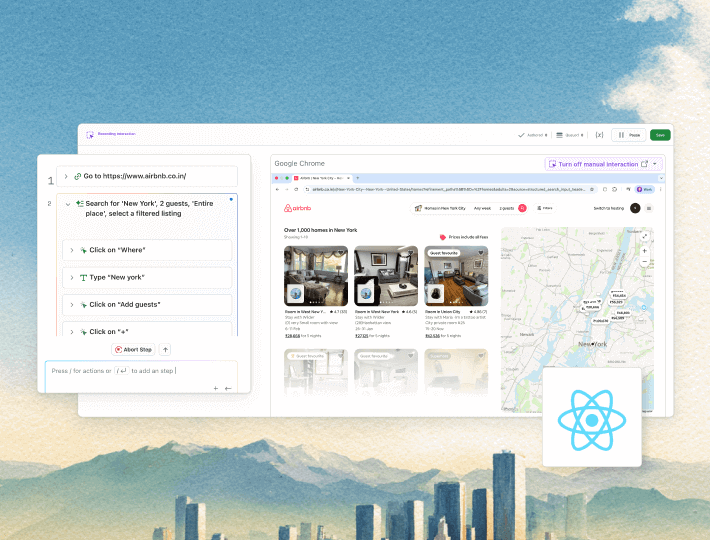Zoom out on the map with minus

pos(645,262)
